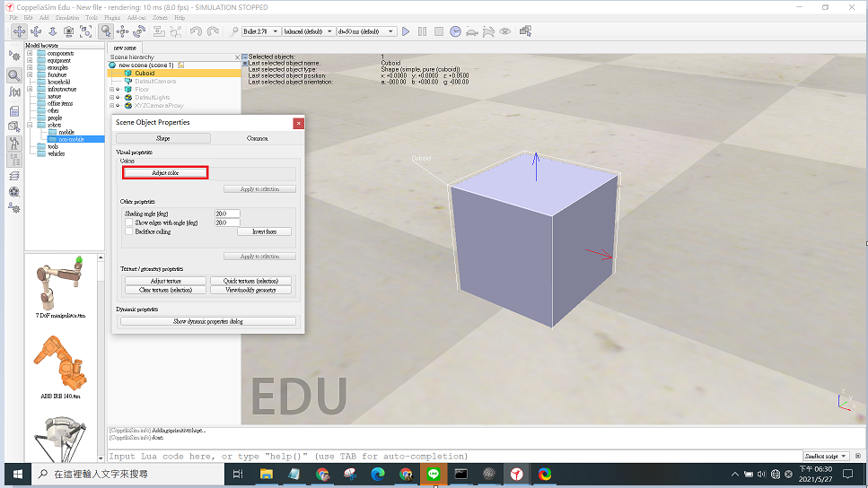Slow down simulation with the turtle icon

coord(472,31)
